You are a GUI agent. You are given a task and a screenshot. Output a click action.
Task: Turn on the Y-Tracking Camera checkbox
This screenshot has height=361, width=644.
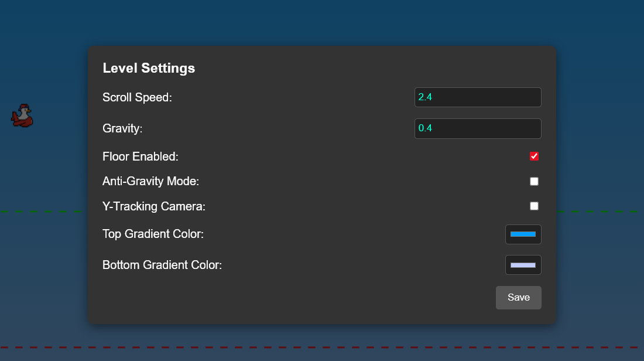(534, 206)
